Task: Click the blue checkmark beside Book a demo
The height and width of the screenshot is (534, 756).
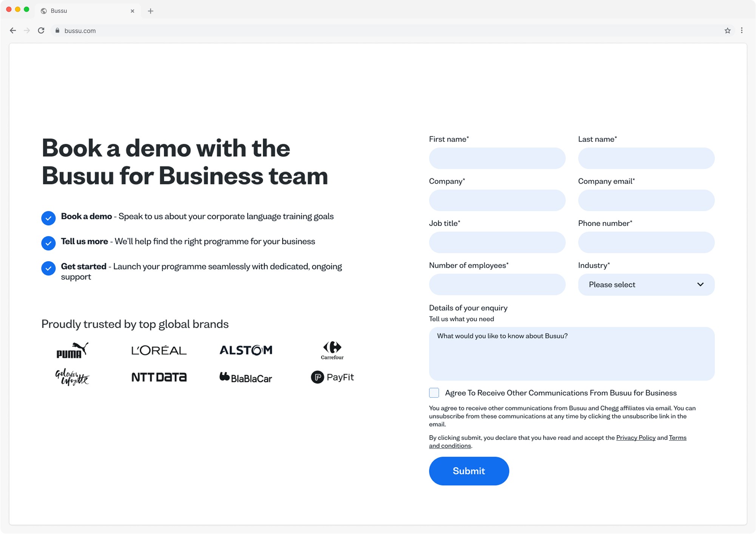Action: [48, 218]
